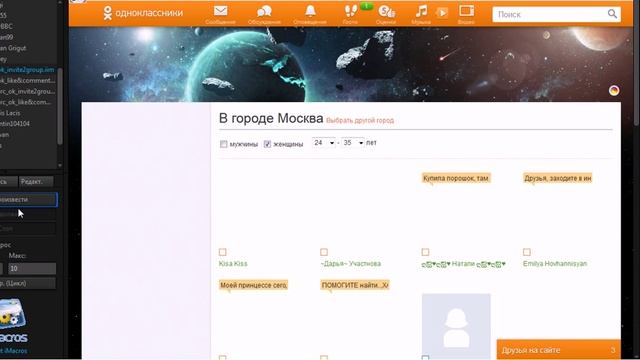The height and width of the screenshot is (360, 640).
Task: Click status note 'Моей принцессе сего'
Action: [253, 285]
